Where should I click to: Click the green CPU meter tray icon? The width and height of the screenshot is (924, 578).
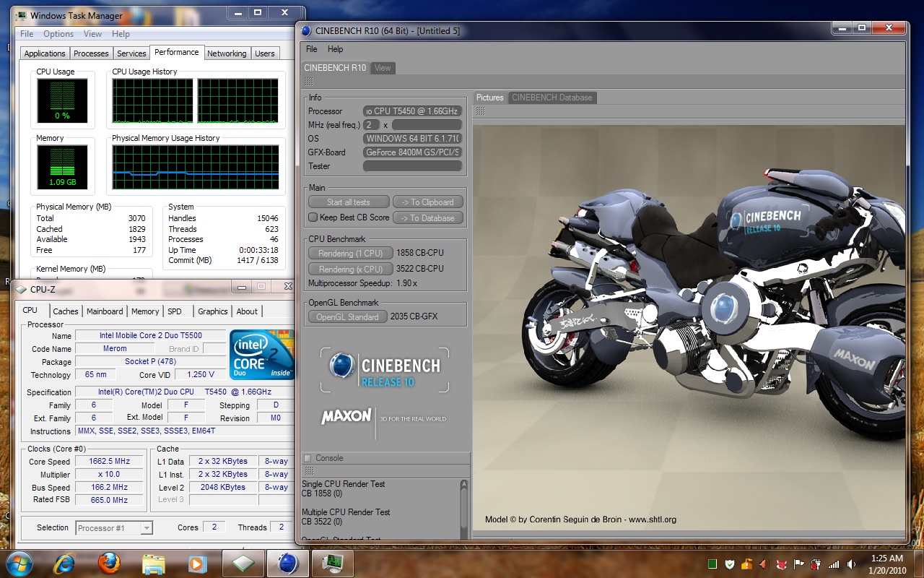coord(712,564)
